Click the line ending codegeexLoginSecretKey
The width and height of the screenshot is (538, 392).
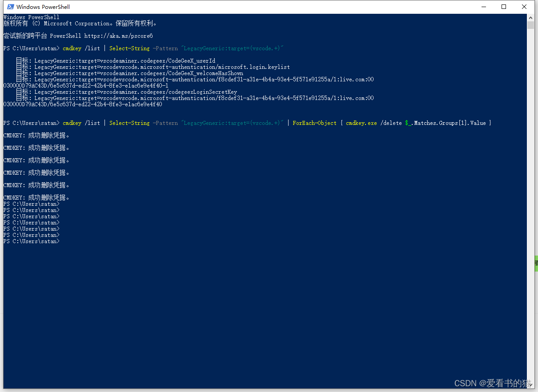click(126, 92)
